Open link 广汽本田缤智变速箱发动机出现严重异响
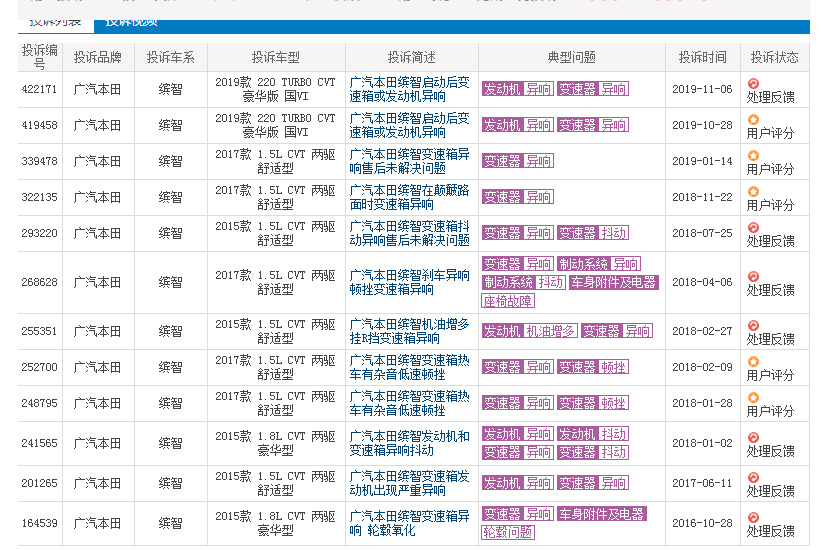The width and height of the screenshot is (821, 550). (x=409, y=483)
